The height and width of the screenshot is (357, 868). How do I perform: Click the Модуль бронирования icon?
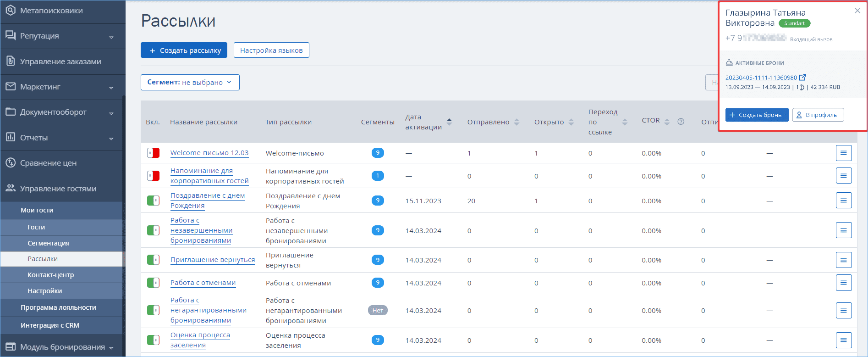[x=11, y=347]
